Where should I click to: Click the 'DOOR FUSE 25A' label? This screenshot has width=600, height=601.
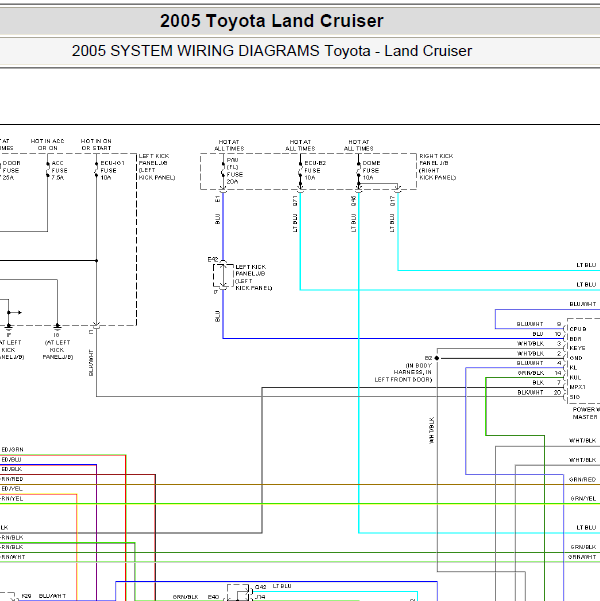[10, 170]
